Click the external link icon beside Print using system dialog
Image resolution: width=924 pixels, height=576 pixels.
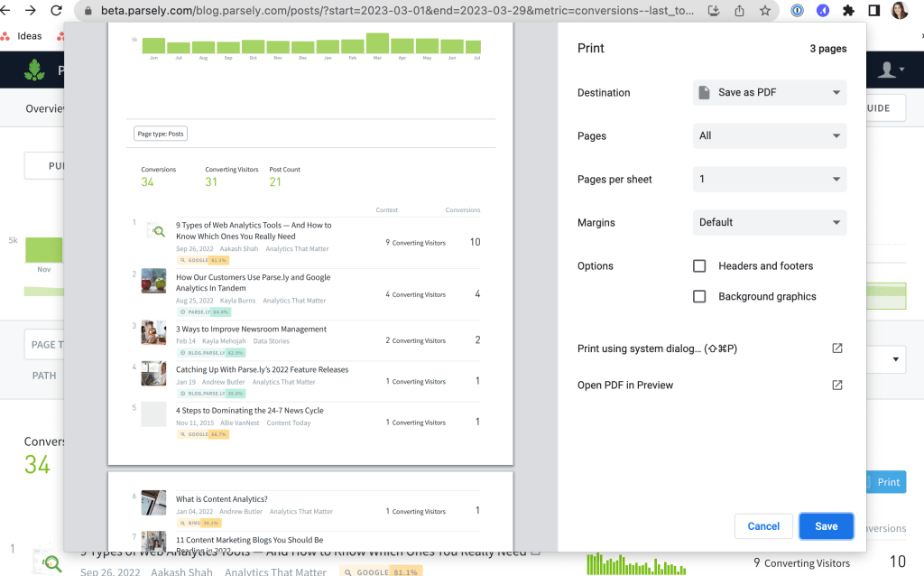836,348
